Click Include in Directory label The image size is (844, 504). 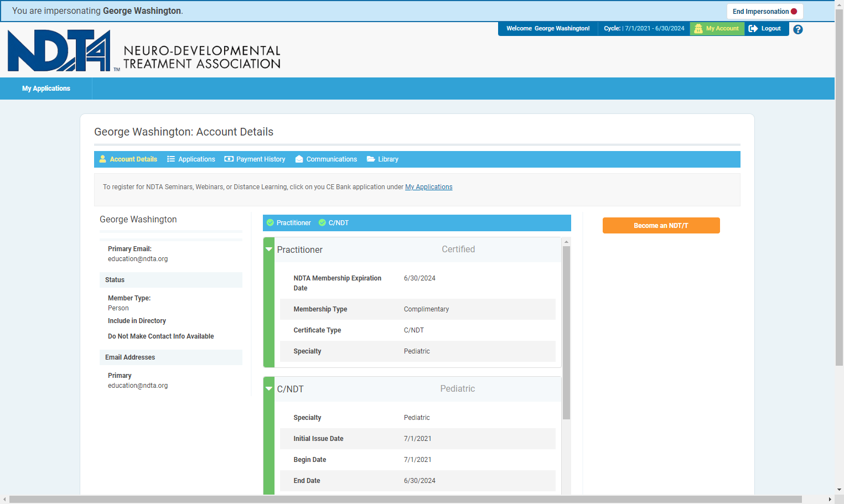pyautogui.click(x=137, y=321)
